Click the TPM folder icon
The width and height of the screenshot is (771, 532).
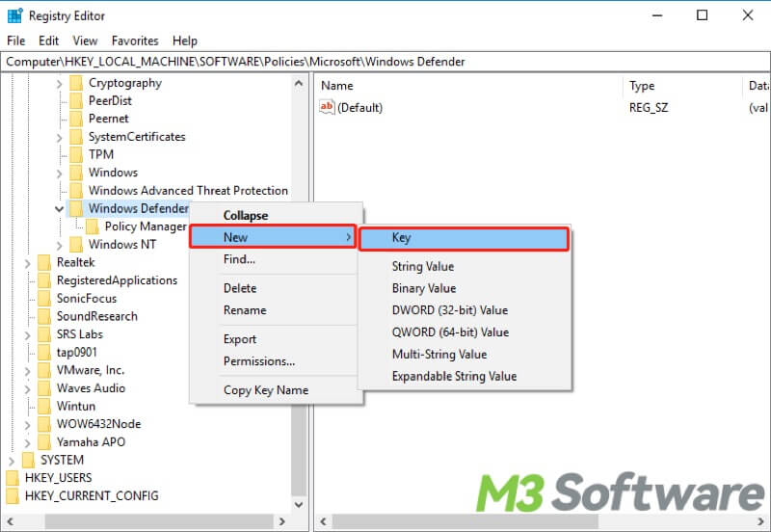[76, 155]
